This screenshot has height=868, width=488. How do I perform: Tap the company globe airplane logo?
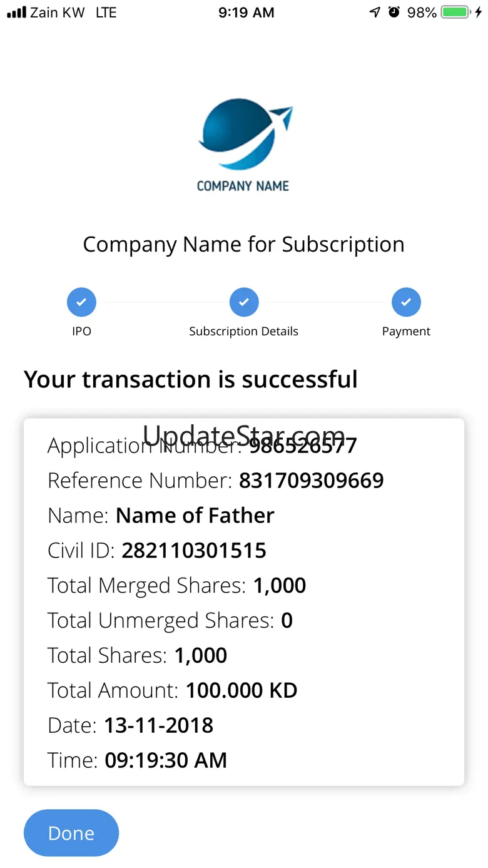tap(245, 134)
